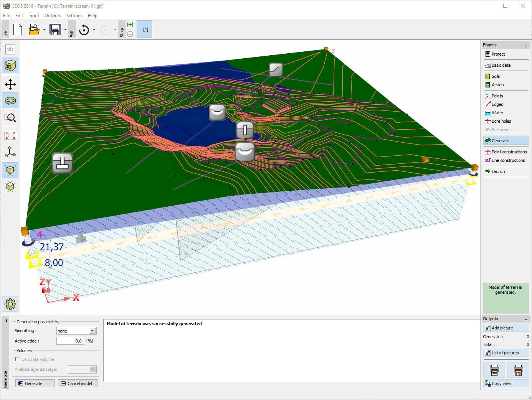Click the print output icon
The height and width of the screenshot is (400, 532).
494,369
